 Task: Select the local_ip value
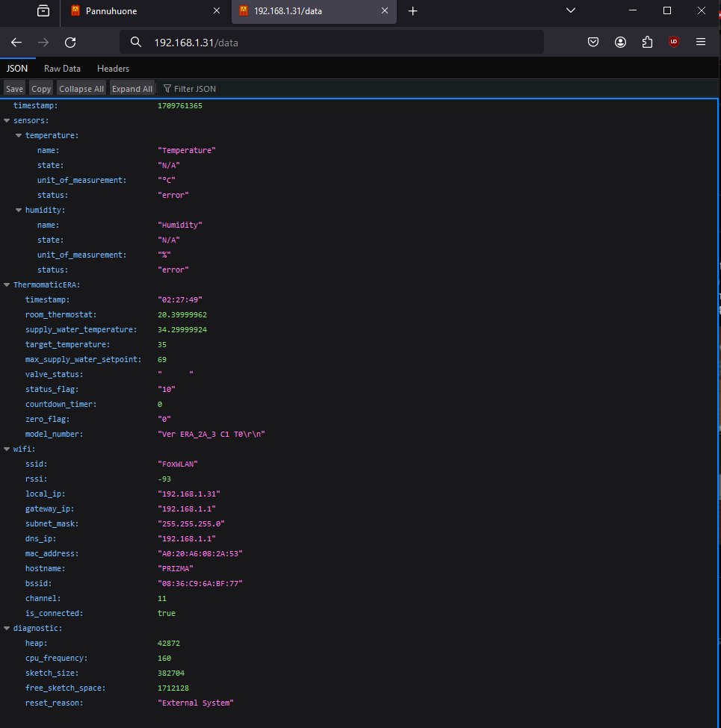point(188,494)
